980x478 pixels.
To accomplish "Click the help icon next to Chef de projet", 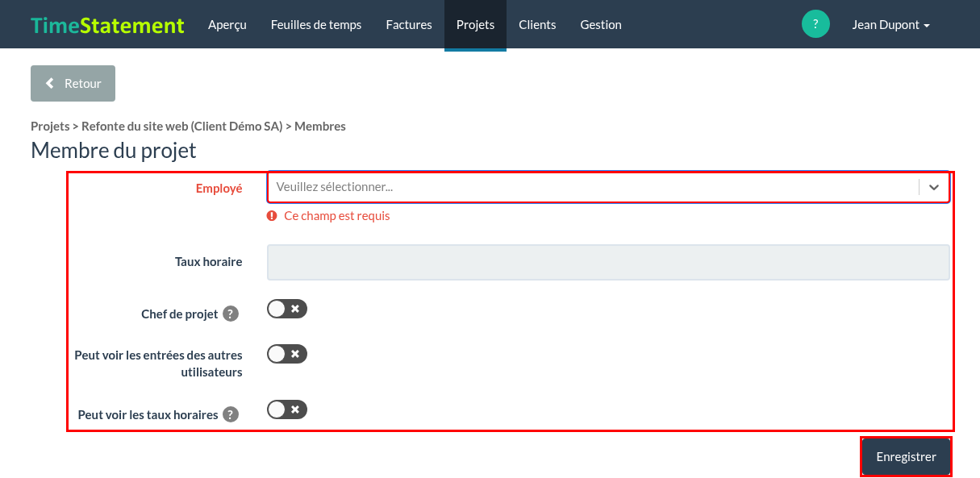I will 231,314.
